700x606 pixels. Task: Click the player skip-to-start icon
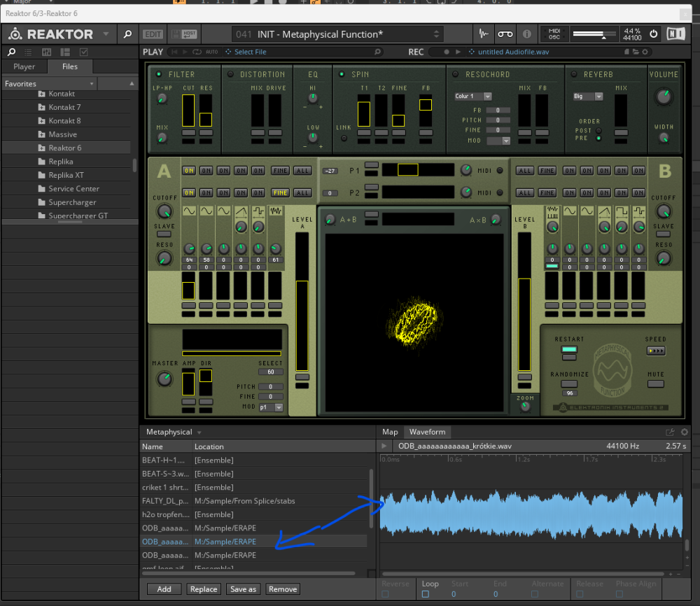click(x=175, y=52)
